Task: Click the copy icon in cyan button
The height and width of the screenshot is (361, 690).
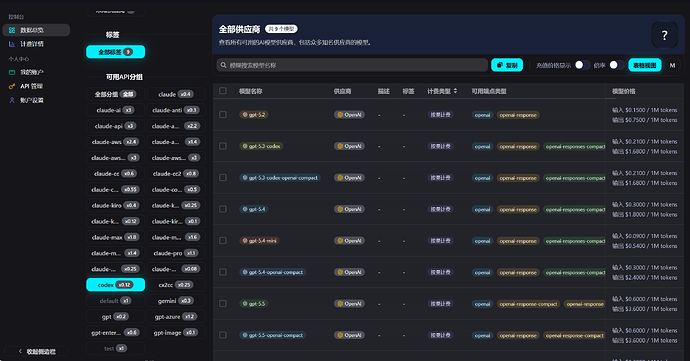Action: (x=500, y=65)
